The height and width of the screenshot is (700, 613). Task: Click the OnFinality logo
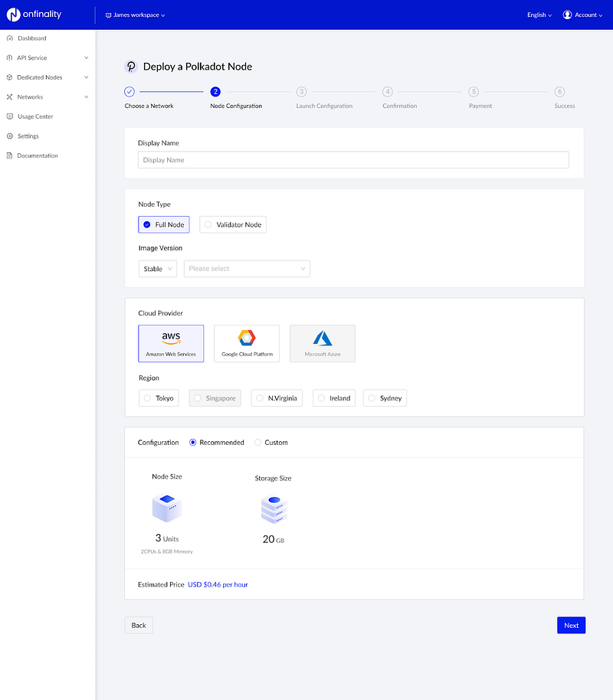click(x=34, y=15)
